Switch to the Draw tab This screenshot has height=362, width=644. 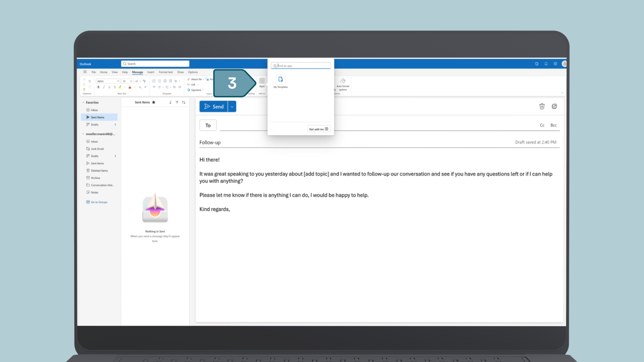(x=180, y=72)
